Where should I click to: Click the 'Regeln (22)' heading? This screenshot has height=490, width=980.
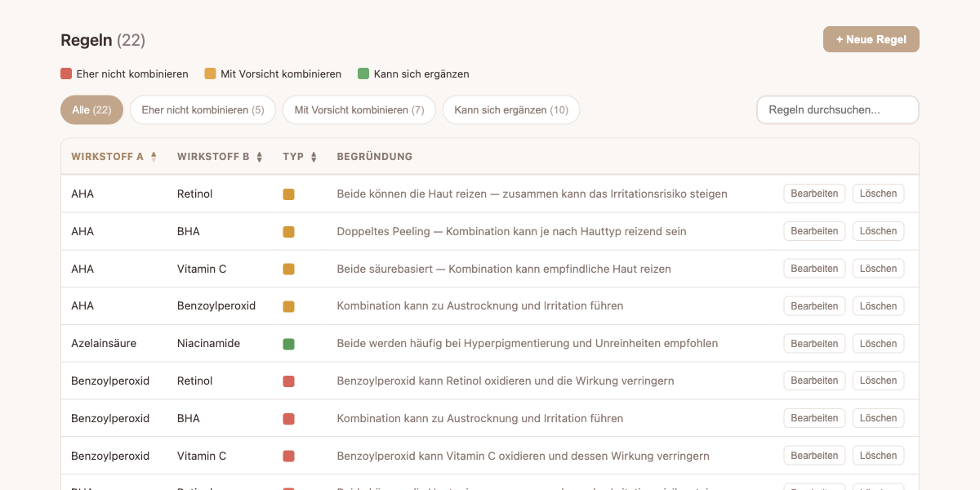point(103,40)
